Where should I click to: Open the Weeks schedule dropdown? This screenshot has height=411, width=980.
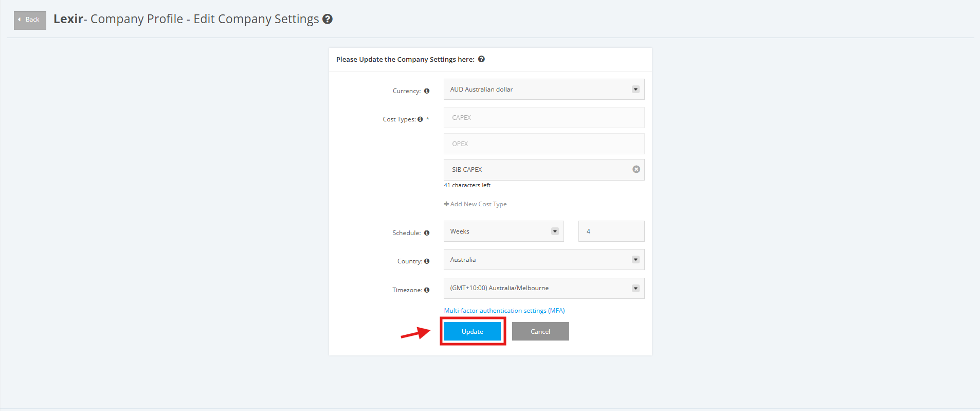click(x=504, y=231)
